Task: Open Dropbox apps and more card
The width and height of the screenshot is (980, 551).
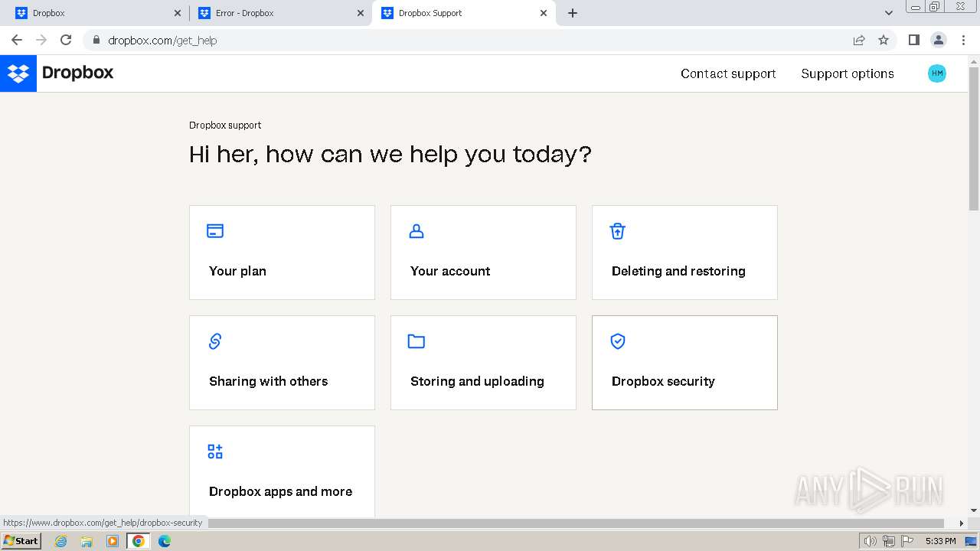Action: click(x=282, y=471)
